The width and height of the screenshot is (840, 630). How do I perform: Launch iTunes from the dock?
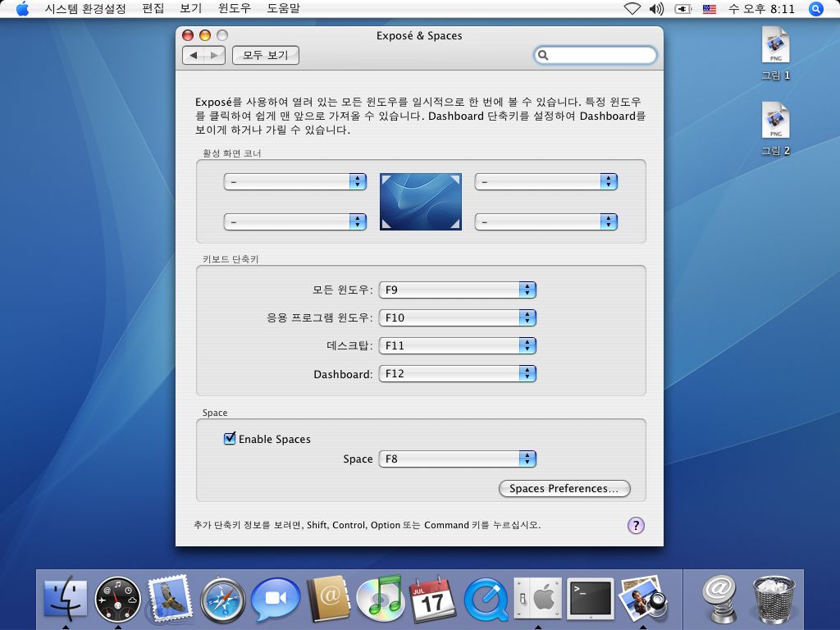[x=380, y=598]
